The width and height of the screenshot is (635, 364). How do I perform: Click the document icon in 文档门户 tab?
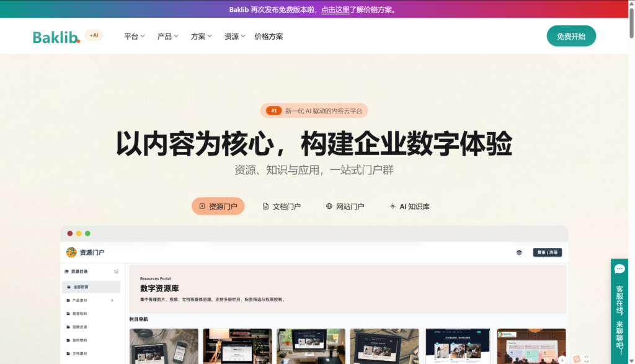pyautogui.click(x=265, y=206)
